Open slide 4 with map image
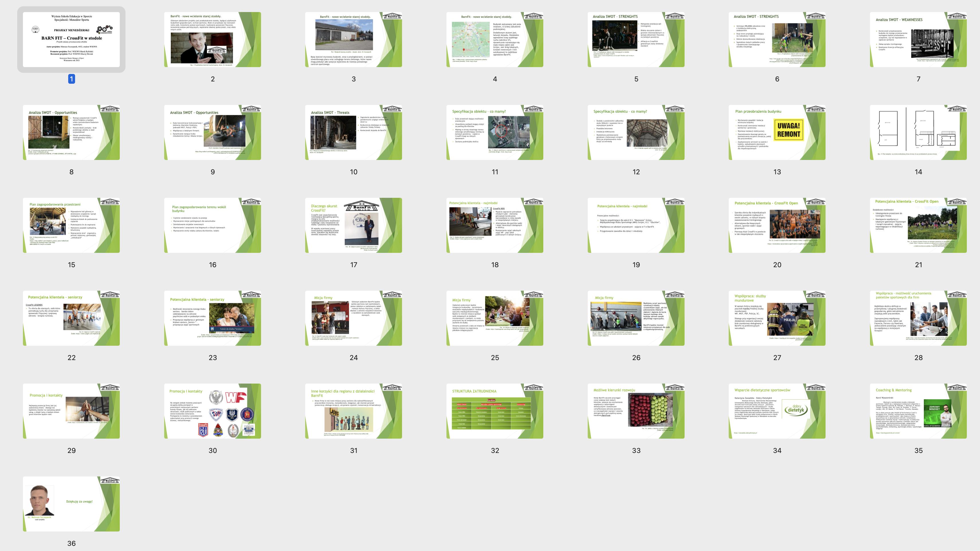980x551 pixels. [495, 39]
